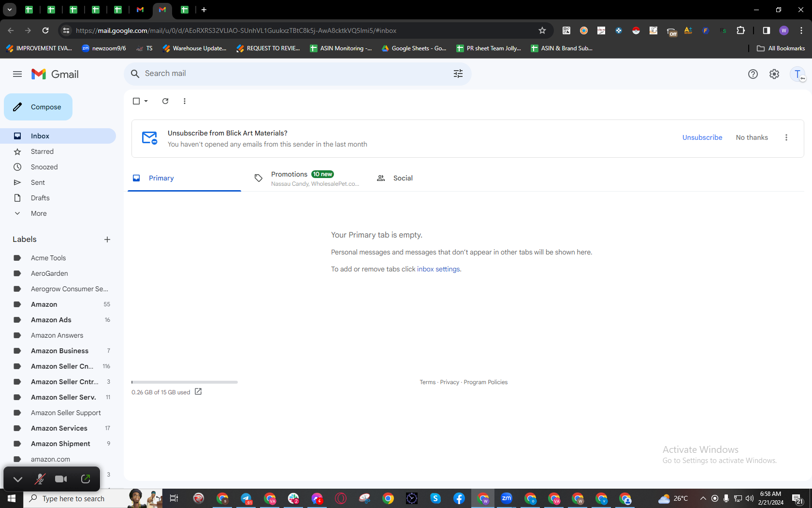812x508 pixels.
Task: Open the Amazon Seller Support label
Action: 58,413
